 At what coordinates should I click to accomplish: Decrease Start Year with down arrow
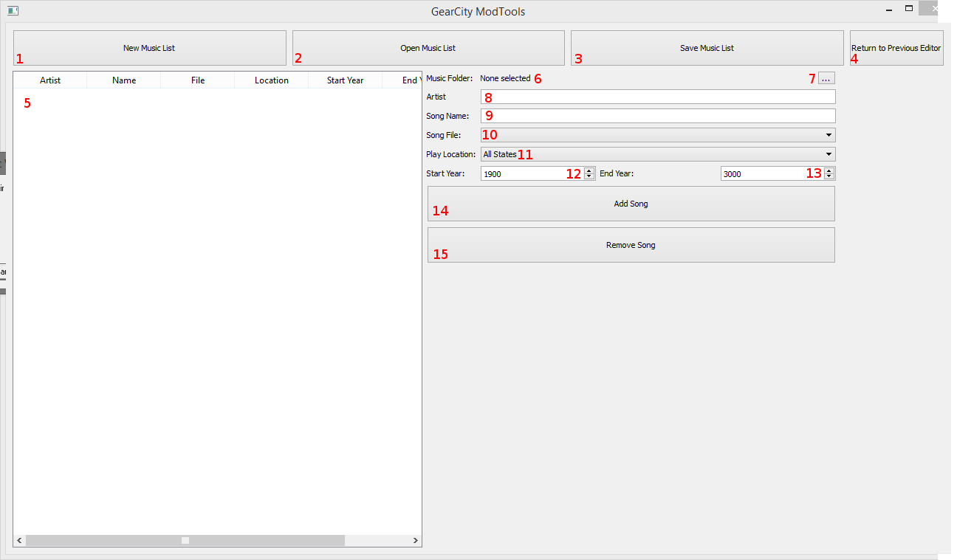pos(589,177)
